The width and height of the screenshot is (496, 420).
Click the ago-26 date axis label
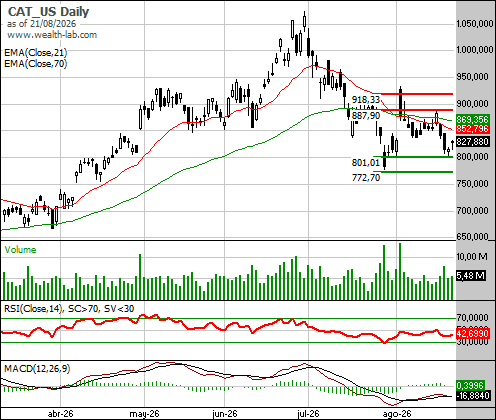coord(397,414)
